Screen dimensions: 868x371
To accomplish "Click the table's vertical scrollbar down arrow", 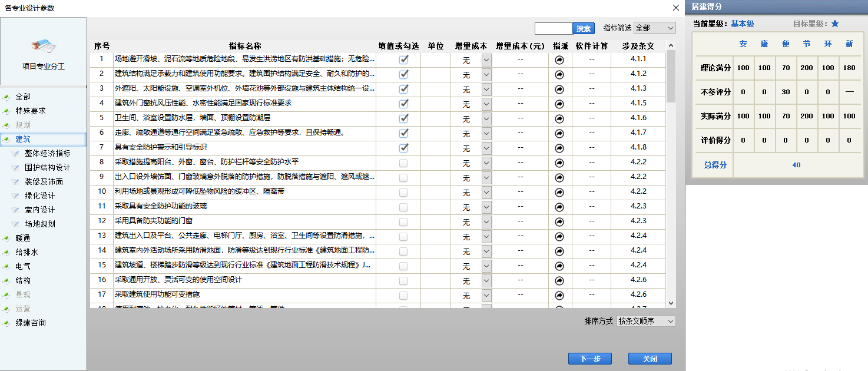I will click(671, 303).
